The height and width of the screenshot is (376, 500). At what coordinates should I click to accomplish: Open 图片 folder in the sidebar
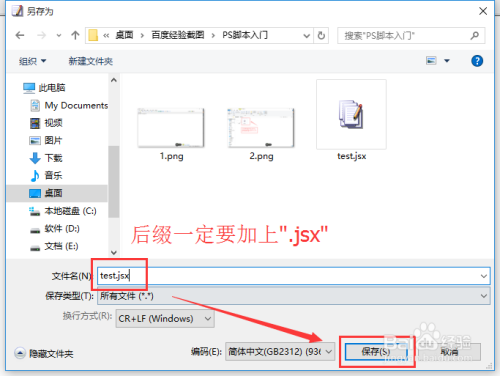coord(46,140)
